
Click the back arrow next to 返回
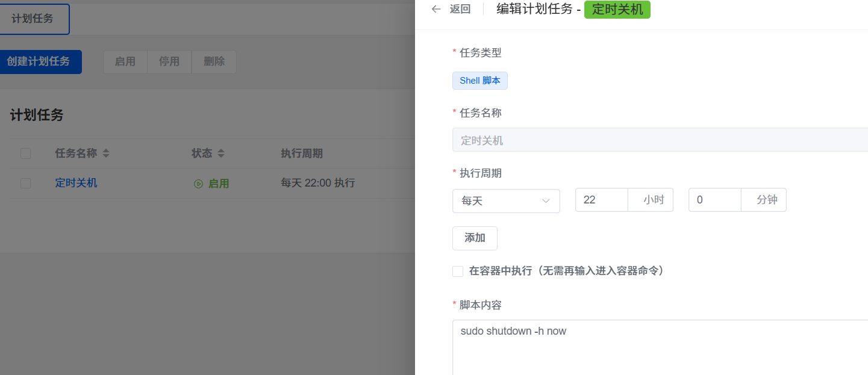tap(436, 9)
